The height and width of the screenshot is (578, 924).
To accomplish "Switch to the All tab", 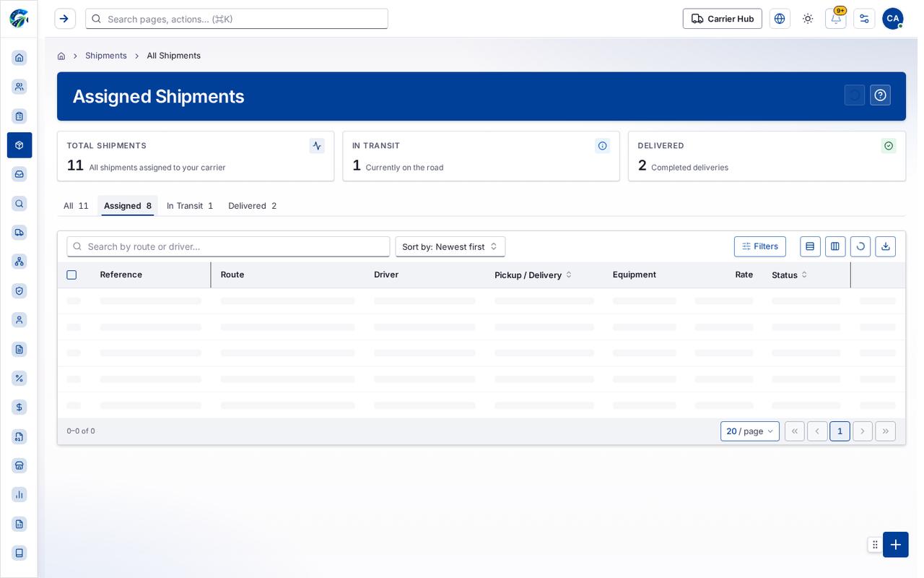I will (76, 206).
